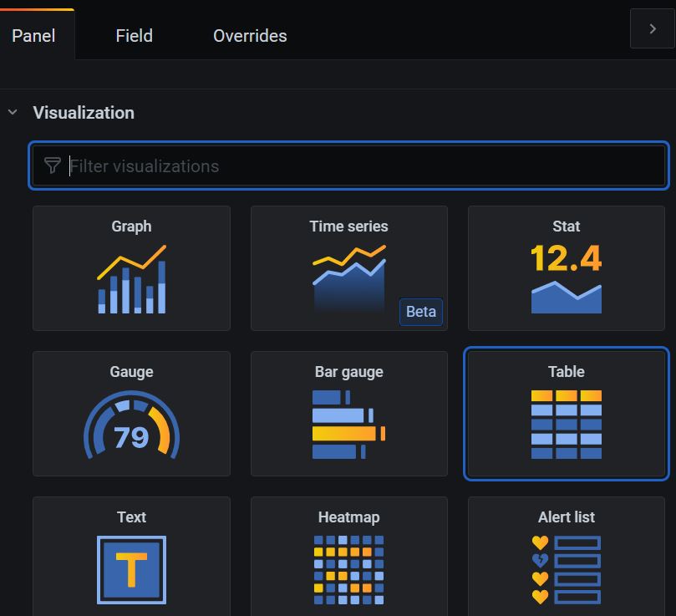Select the Gauge visualization dial icon
Screen dimensions: 676x616
point(131,425)
